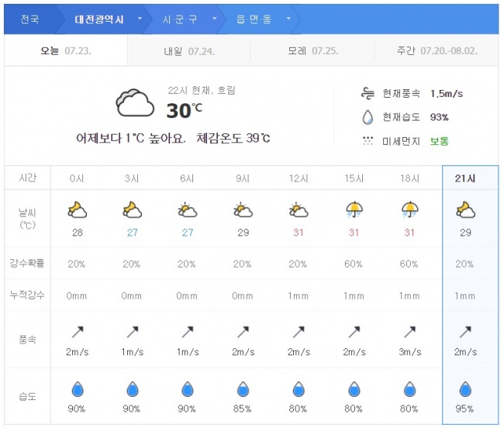Viewport: 504px width, 428px height.
Task: Click the 22시 현재, 흐림 status text
Action: [202, 90]
